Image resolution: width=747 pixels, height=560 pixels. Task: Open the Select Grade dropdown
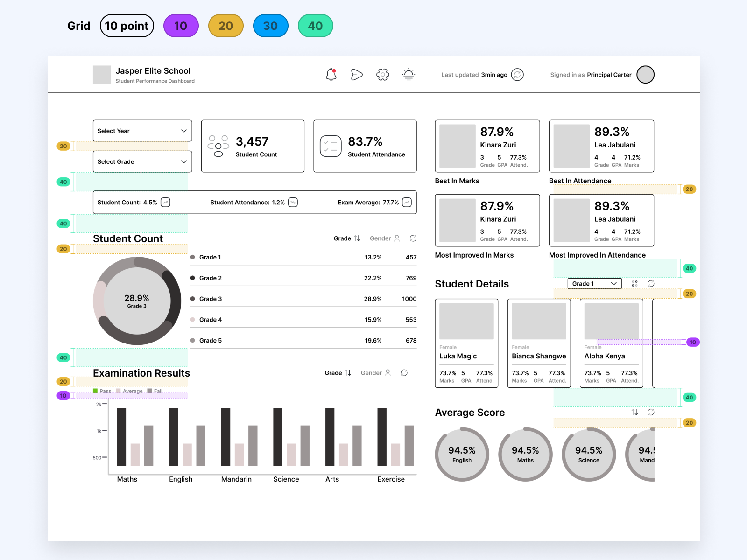click(x=142, y=161)
